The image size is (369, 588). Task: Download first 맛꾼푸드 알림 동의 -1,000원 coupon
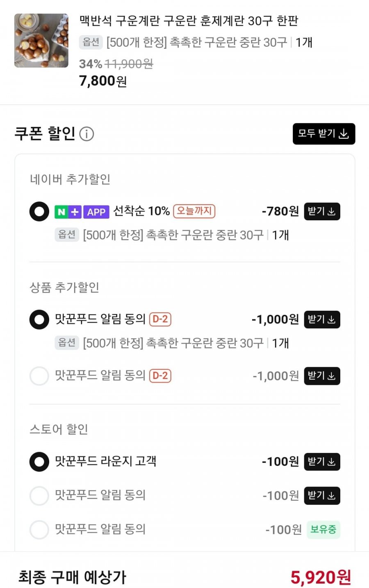click(x=322, y=319)
